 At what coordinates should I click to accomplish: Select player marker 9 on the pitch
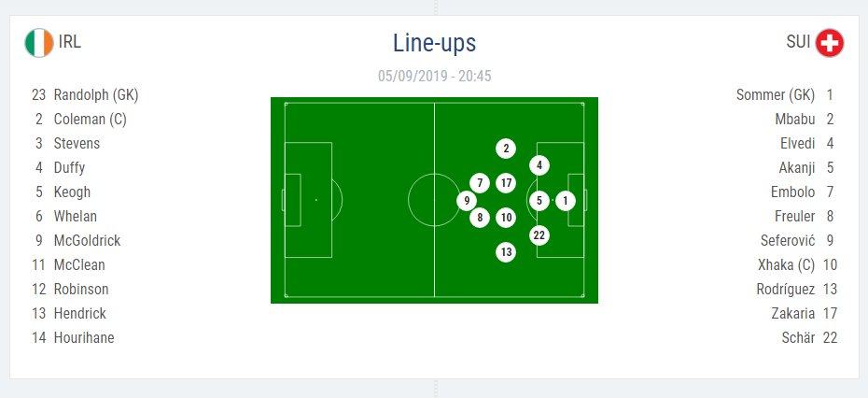467,201
